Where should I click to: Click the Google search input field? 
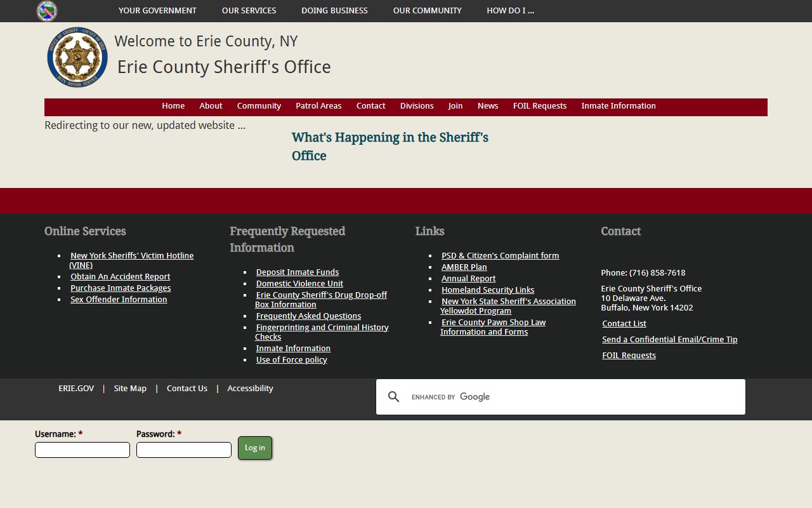pyautogui.click(x=574, y=397)
